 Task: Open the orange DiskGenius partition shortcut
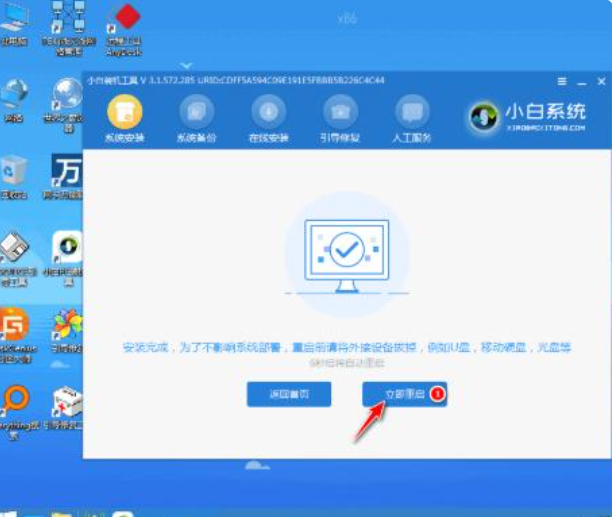pyautogui.click(x=14, y=325)
